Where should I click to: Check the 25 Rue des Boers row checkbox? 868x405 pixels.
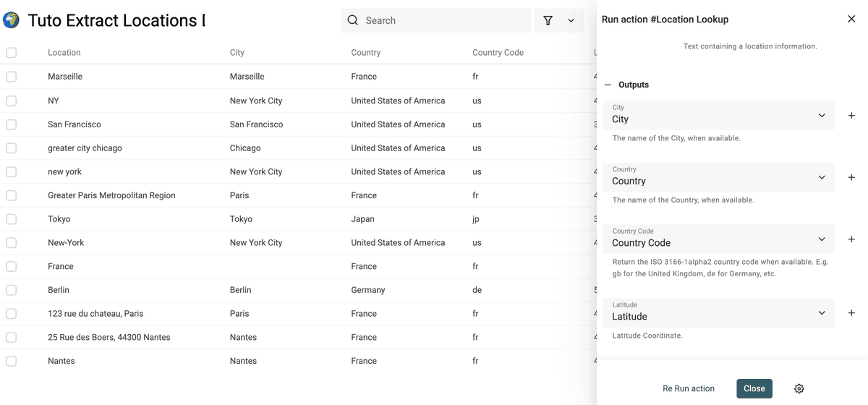(x=11, y=337)
